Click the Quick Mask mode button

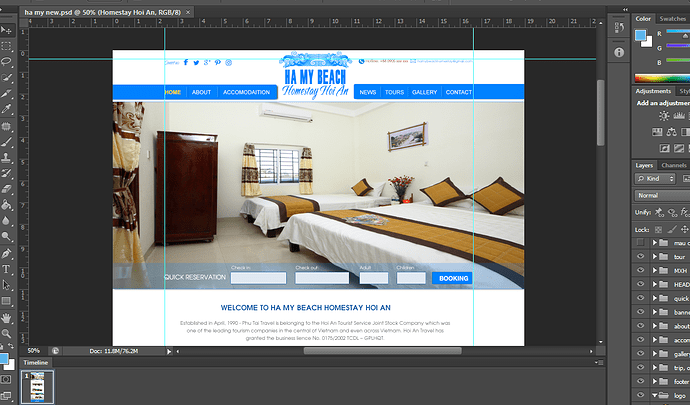[x=7, y=380]
